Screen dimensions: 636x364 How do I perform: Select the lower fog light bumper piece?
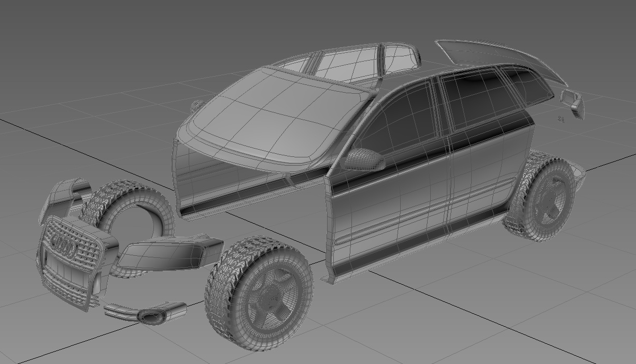tap(146, 313)
